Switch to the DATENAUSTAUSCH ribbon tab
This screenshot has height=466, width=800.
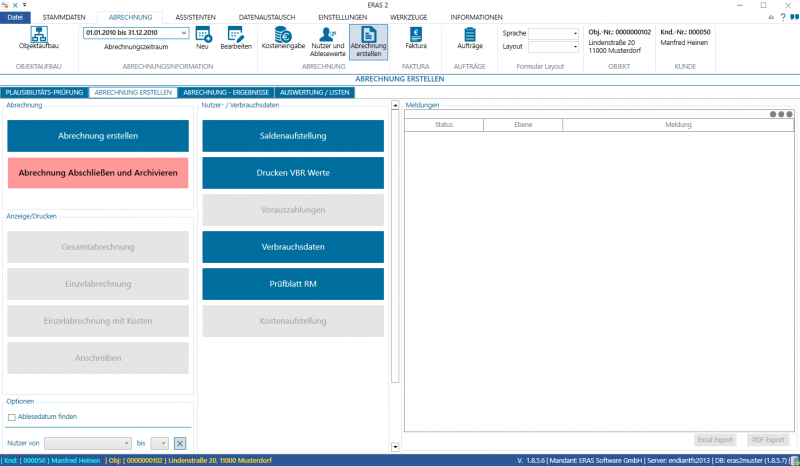pyautogui.click(x=267, y=17)
